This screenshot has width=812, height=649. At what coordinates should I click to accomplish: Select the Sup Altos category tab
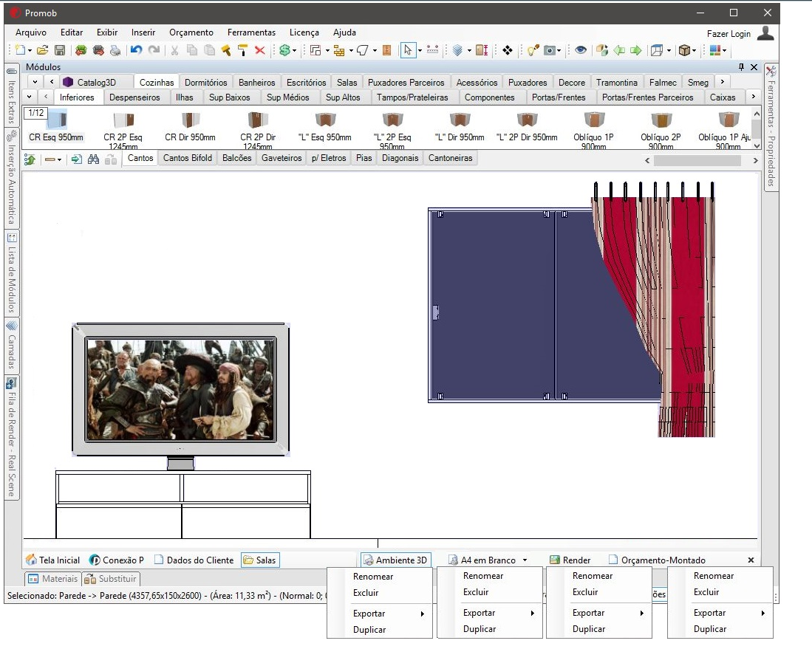(343, 97)
